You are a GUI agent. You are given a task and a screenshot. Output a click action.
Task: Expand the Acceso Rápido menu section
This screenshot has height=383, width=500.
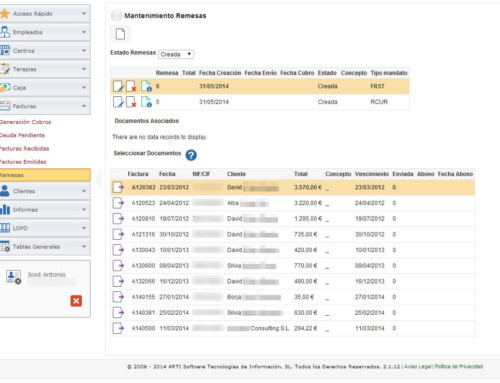click(x=45, y=14)
